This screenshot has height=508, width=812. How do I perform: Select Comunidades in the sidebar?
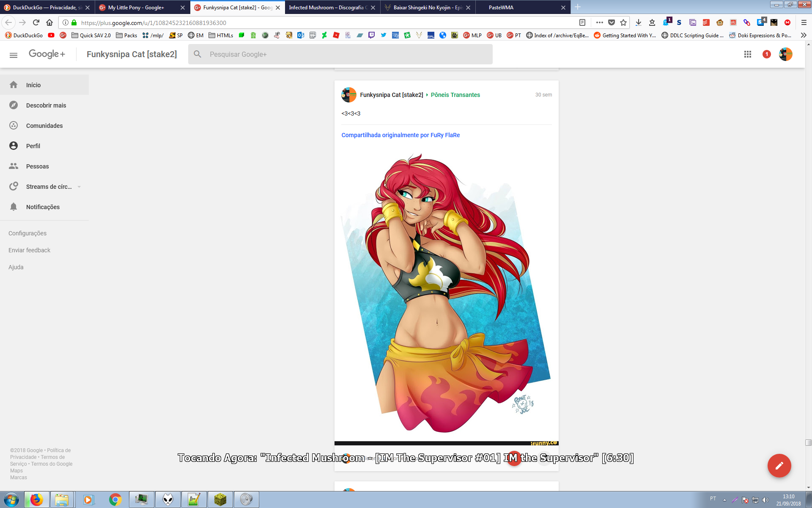coord(44,126)
